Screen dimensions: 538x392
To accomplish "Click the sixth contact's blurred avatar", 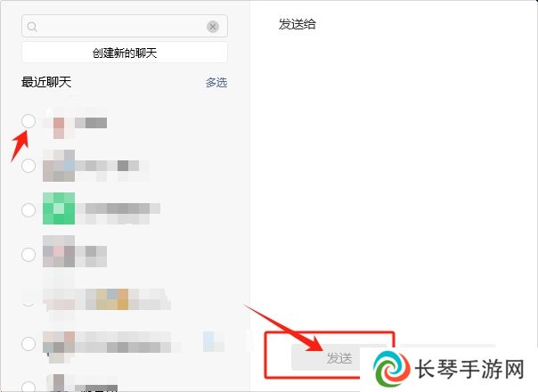I will pyautogui.click(x=59, y=343).
